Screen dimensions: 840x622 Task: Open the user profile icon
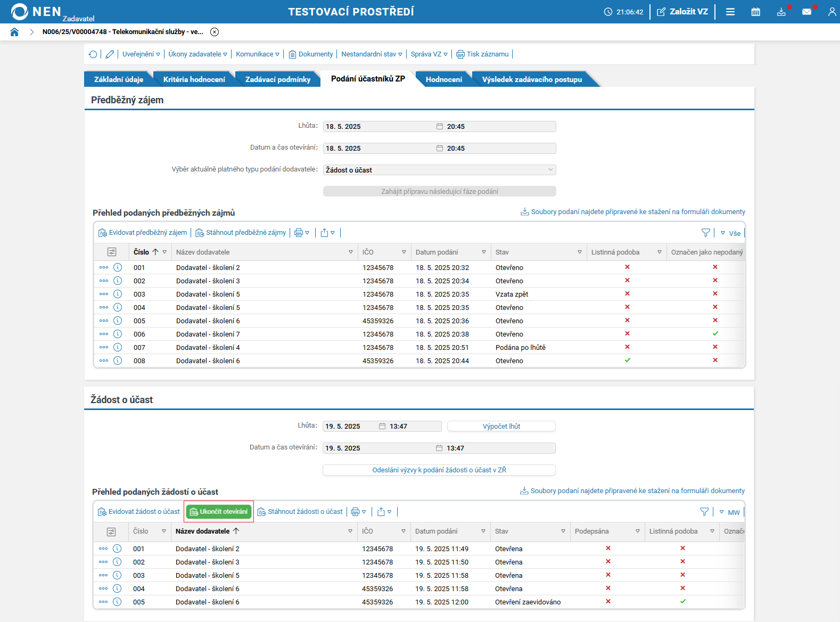[831, 12]
